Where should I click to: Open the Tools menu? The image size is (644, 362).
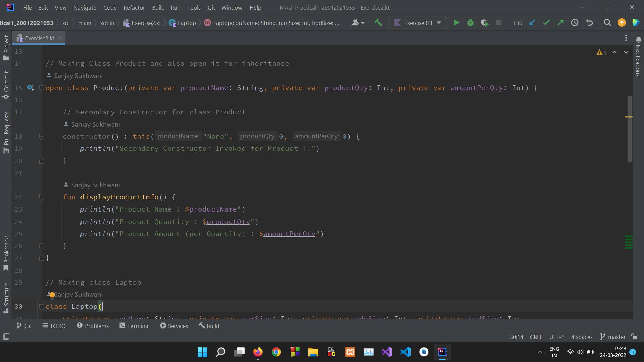(x=194, y=7)
